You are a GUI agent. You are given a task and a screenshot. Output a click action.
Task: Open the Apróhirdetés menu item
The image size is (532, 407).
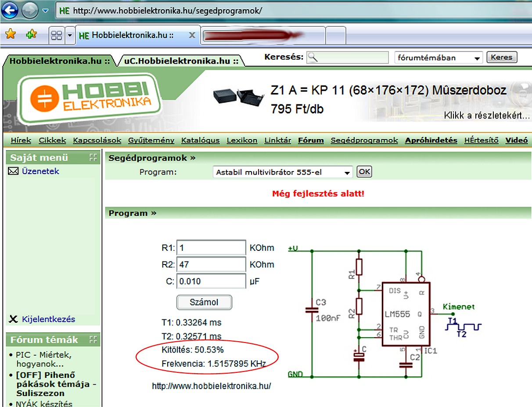click(431, 140)
